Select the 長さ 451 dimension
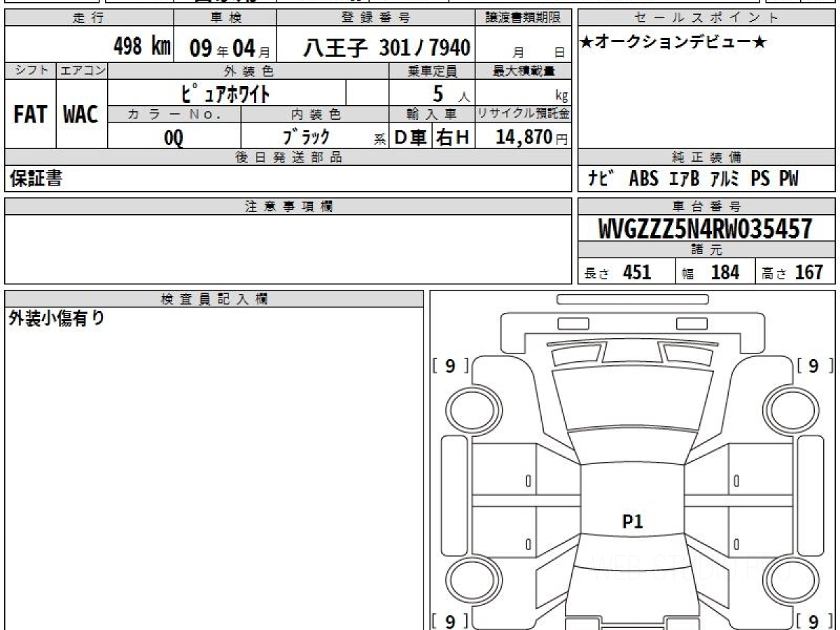This screenshot has height=630, width=840. [619, 273]
